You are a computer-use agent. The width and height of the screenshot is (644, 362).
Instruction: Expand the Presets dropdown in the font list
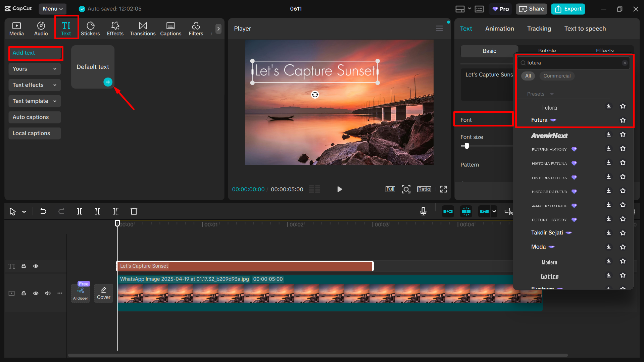click(x=551, y=94)
